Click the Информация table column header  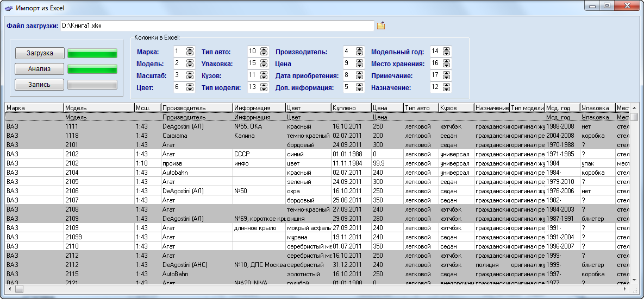pyautogui.click(x=259, y=108)
